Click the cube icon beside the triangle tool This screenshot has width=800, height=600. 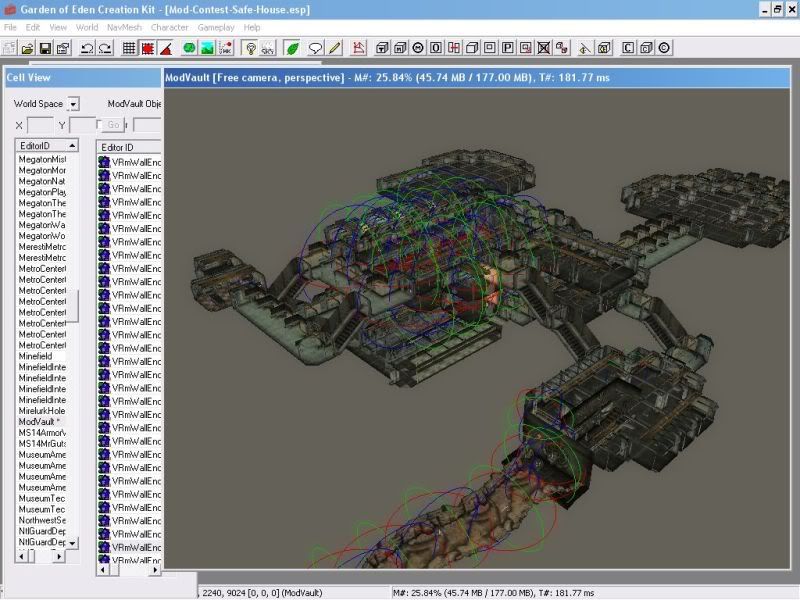point(604,48)
